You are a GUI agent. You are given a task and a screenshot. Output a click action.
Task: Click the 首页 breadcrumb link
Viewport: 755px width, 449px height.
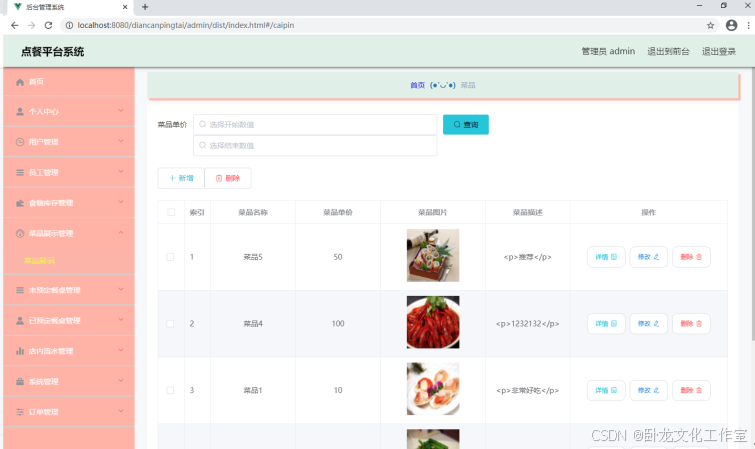pyautogui.click(x=417, y=85)
